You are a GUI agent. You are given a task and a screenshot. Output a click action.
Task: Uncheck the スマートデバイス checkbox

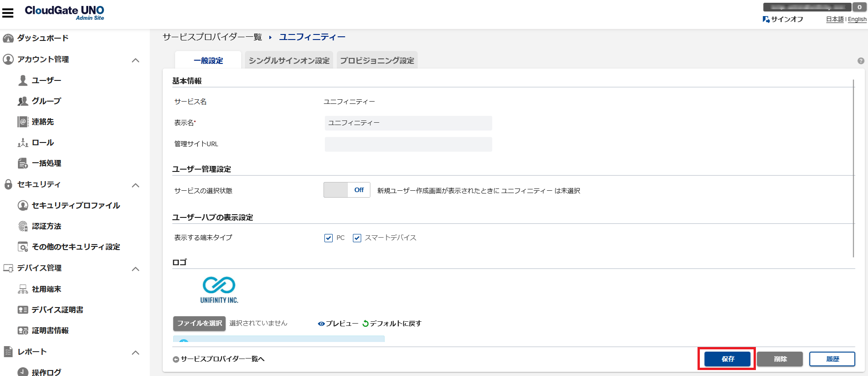pos(357,238)
